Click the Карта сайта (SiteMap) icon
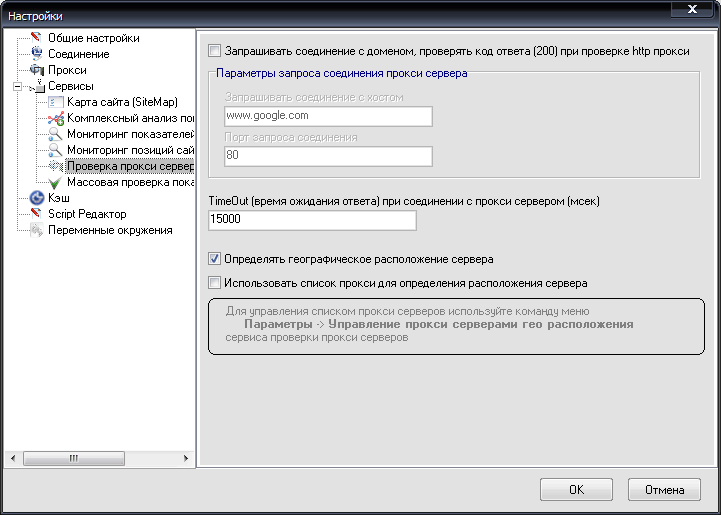The height and width of the screenshot is (515, 721). click(x=56, y=102)
